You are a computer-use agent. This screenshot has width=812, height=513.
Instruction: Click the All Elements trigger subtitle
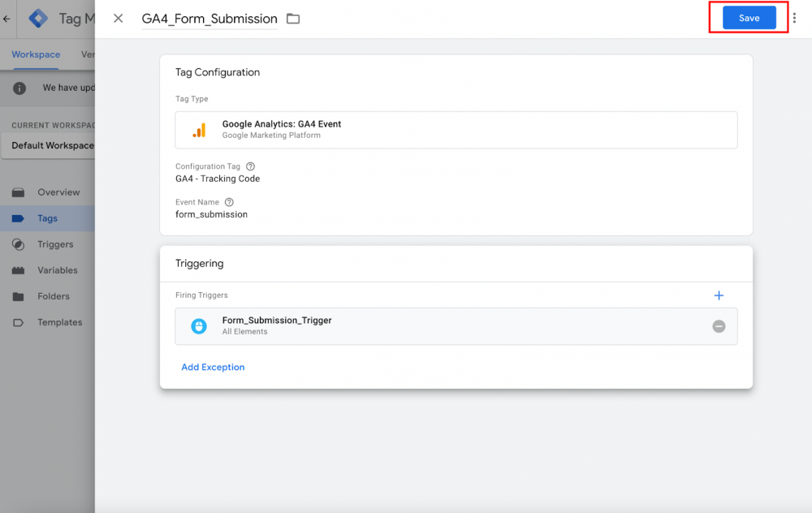[x=245, y=331]
